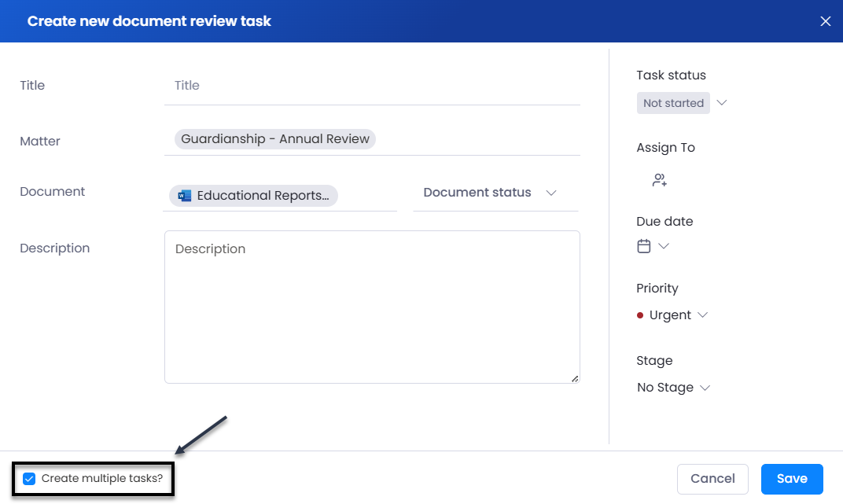The height and width of the screenshot is (504, 843).
Task: Close the document review task dialog
Action: tap(825, 21)
